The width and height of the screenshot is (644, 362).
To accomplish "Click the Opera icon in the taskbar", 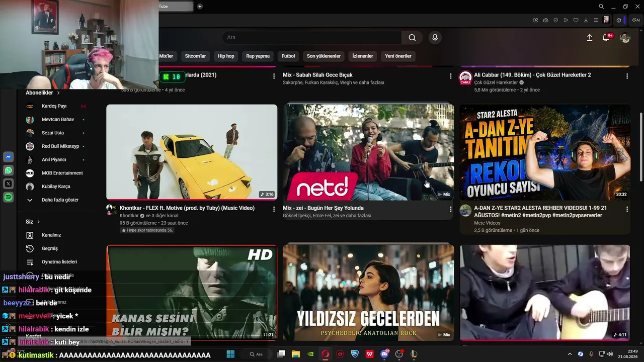I will click(326, 354).
